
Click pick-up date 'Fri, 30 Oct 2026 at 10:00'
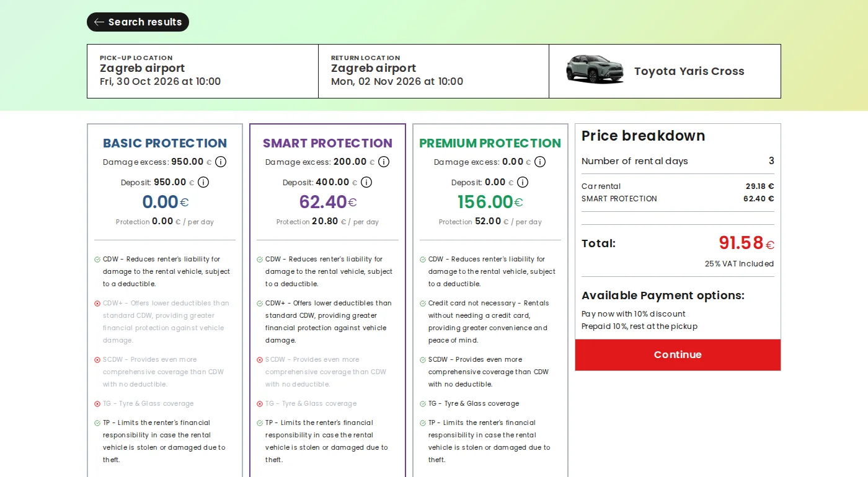click(x=160, y=82)
